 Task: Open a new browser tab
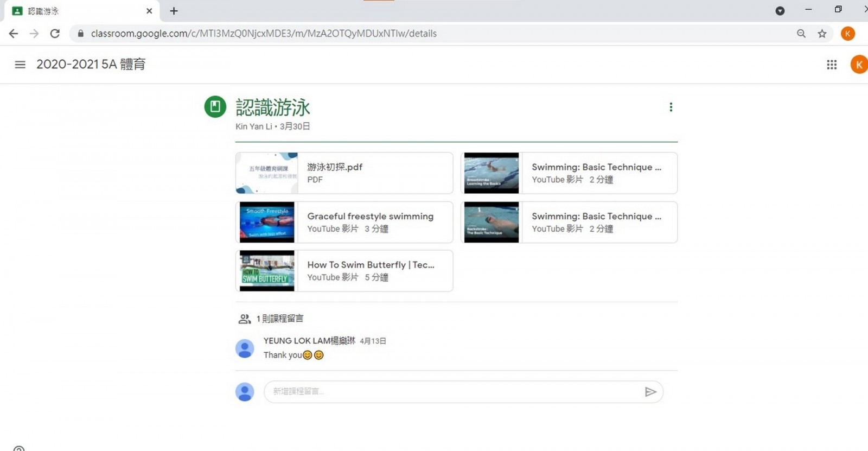point(174,11)
